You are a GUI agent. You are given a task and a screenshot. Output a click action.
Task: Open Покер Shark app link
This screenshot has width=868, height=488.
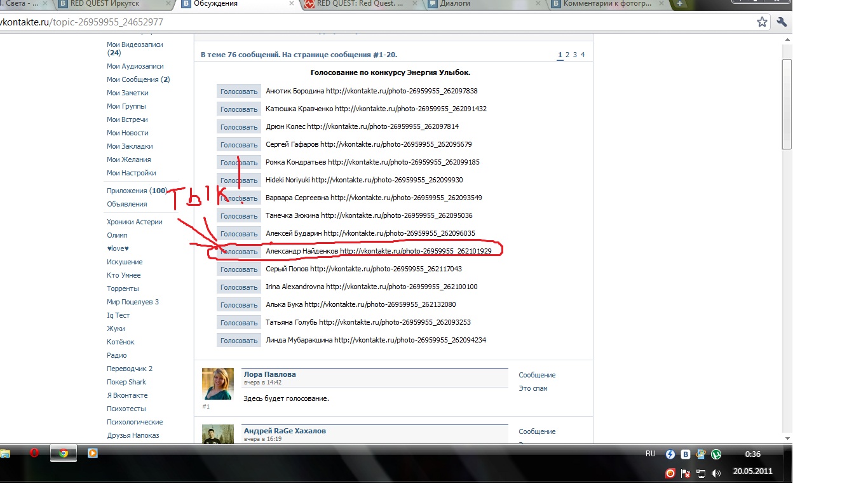[x=126, y=382]
